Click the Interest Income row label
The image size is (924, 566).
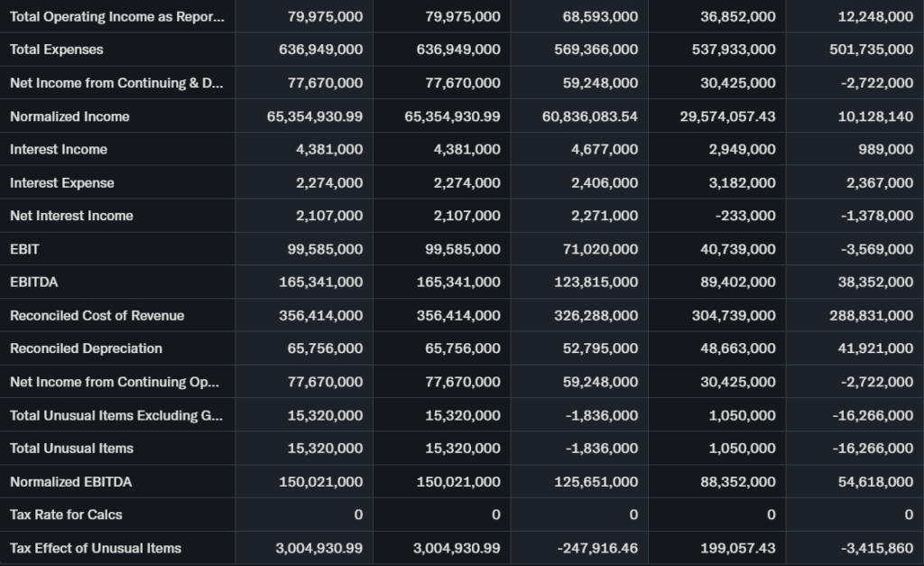click(59, 150)
